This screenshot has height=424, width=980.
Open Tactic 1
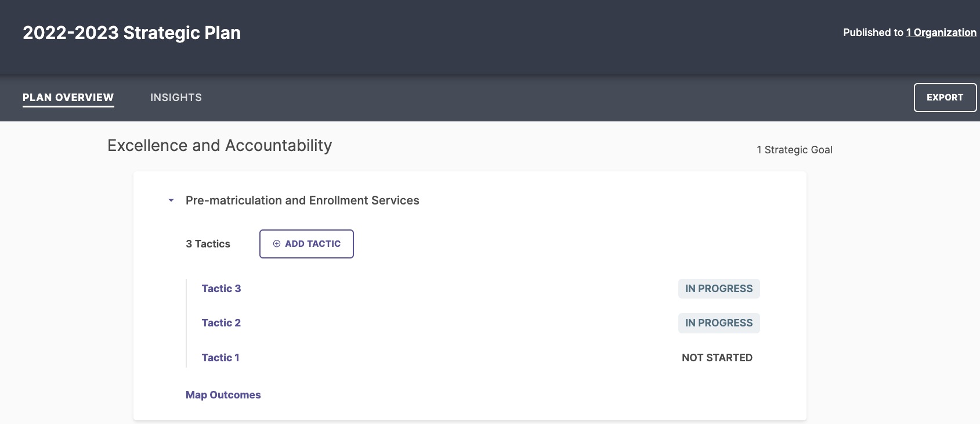[x=220, y=358]
